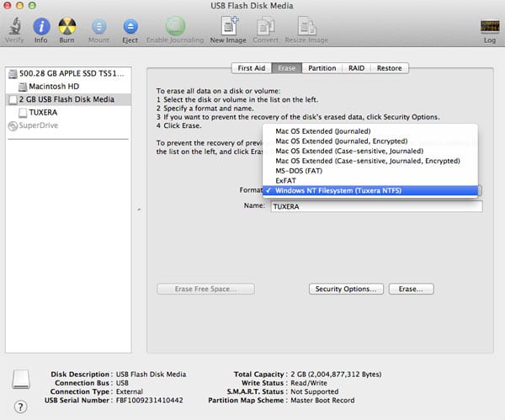This screenshot has height=420, width=505.
Task: Click the window title USB Flash Disk Media
Action: [x=252, y=6]
